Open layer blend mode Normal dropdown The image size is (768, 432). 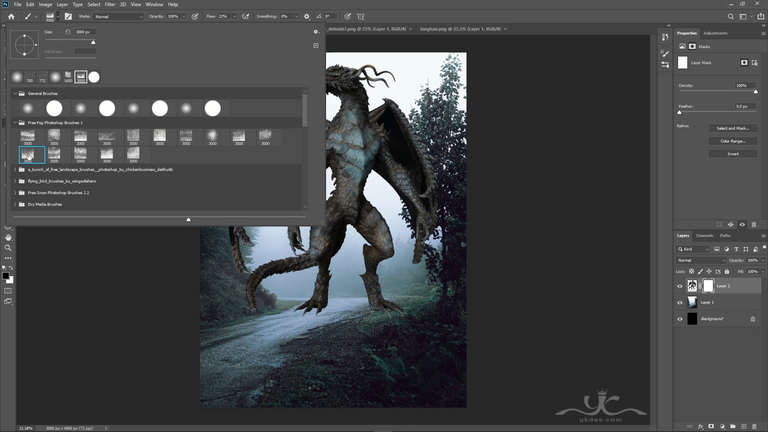tap(701, 261)
